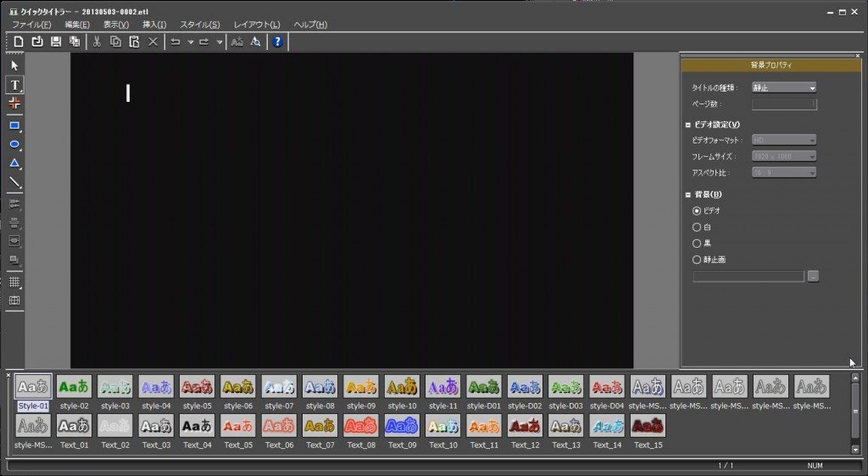
Task: Click the Save As toolbar icon
Action: click(x=75, y=42)
